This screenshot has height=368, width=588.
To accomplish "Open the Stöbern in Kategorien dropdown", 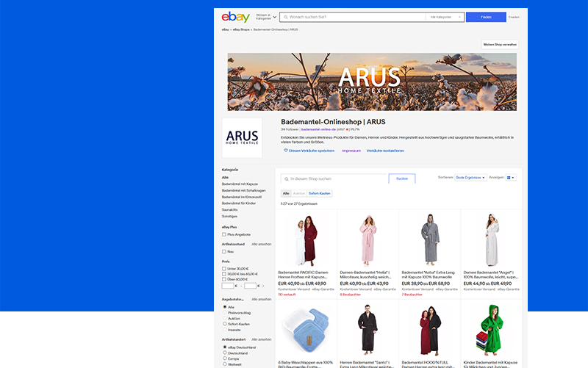I will pos(266,17).
